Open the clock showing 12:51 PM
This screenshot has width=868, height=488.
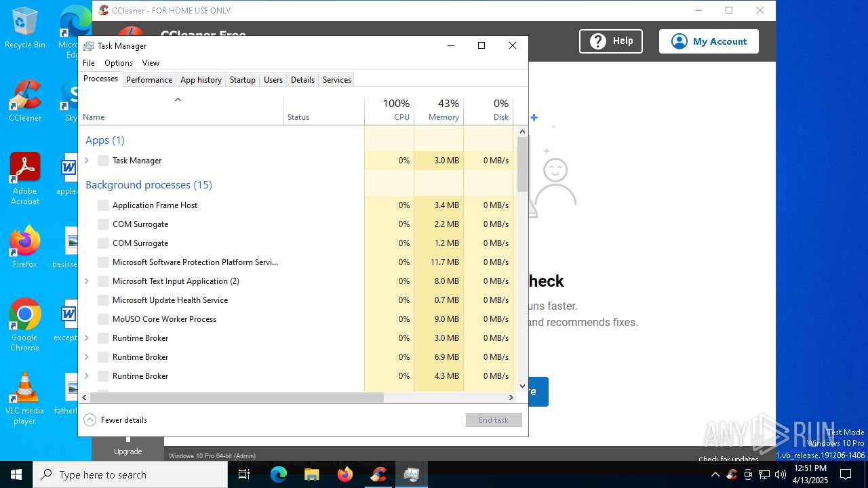810,474
